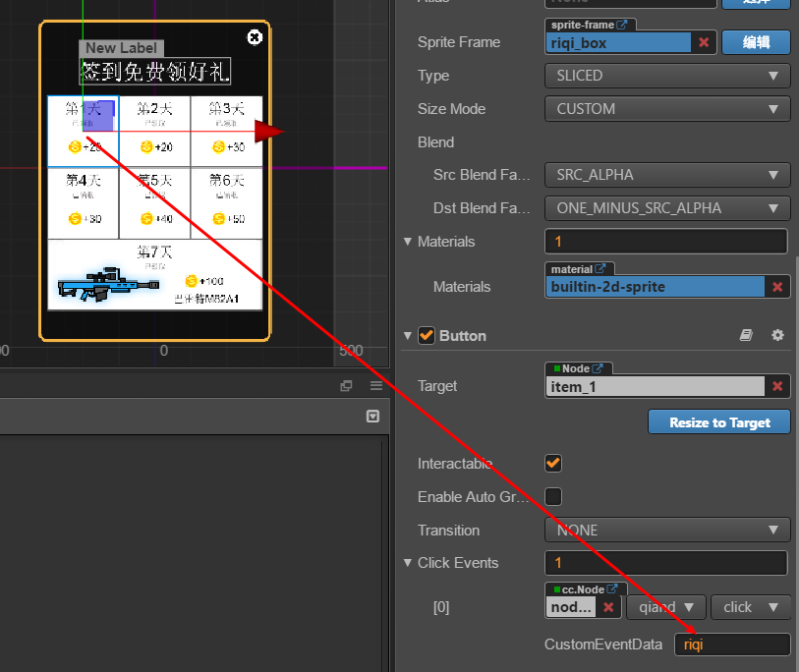Click the blue square move gizmo handle

(98, 116)
